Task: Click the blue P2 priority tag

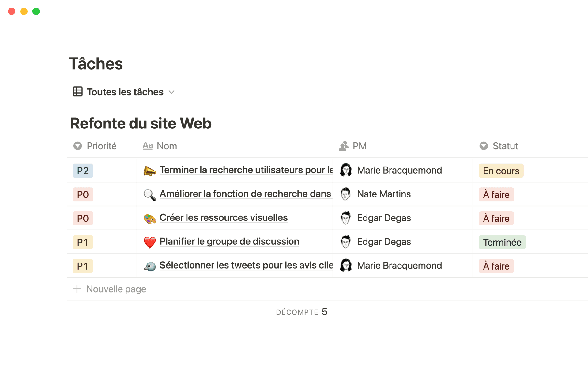Action: (83, 171)
